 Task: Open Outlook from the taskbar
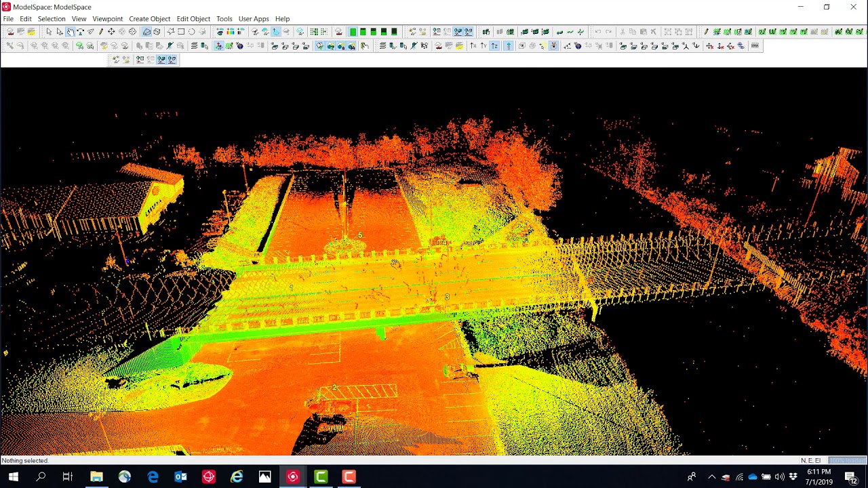[x=180, y=477]
